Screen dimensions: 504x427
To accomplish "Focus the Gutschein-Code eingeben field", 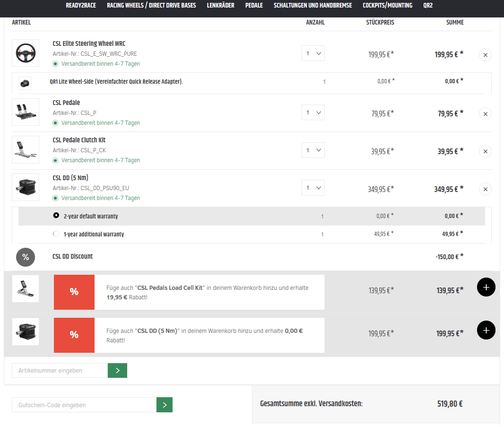I will (x=84, y=405).
